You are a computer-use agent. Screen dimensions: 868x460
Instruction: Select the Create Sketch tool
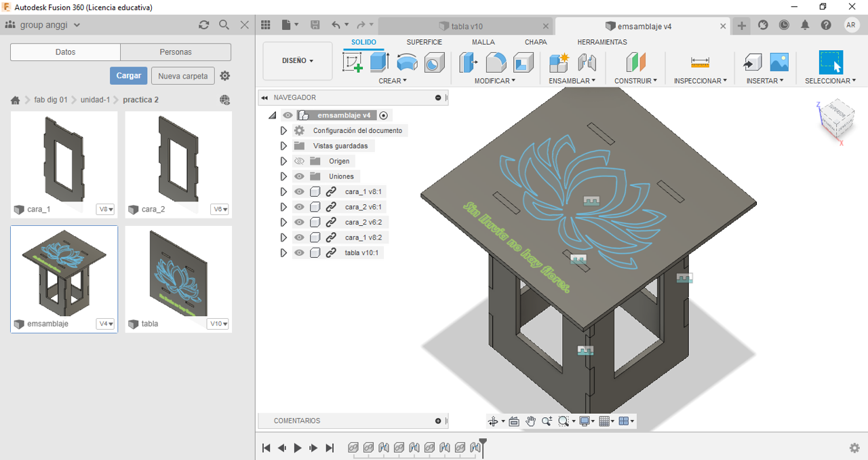(353, 62)
